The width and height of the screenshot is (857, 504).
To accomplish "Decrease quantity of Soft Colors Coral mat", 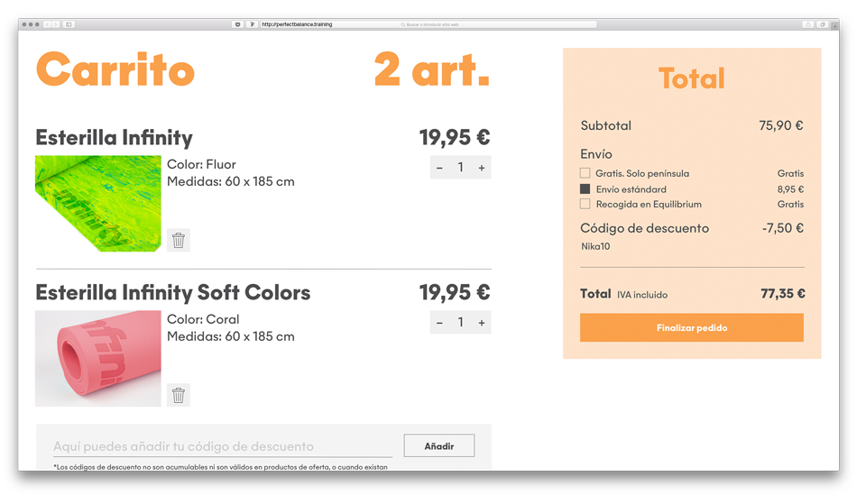I will (x=439, y=323).
